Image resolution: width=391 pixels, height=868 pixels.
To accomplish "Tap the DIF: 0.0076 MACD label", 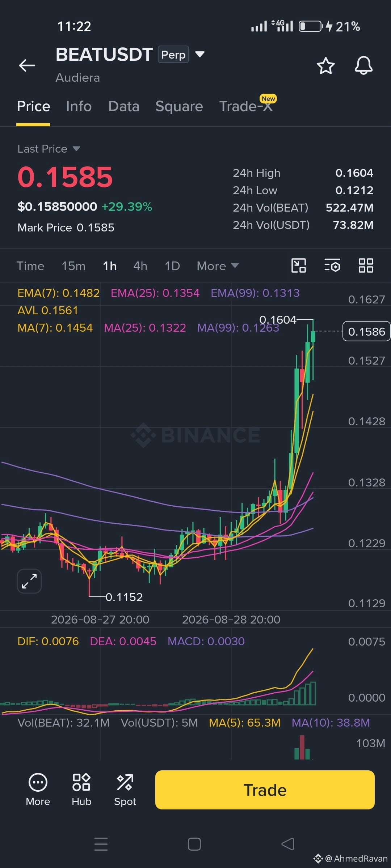I will 48,641.
